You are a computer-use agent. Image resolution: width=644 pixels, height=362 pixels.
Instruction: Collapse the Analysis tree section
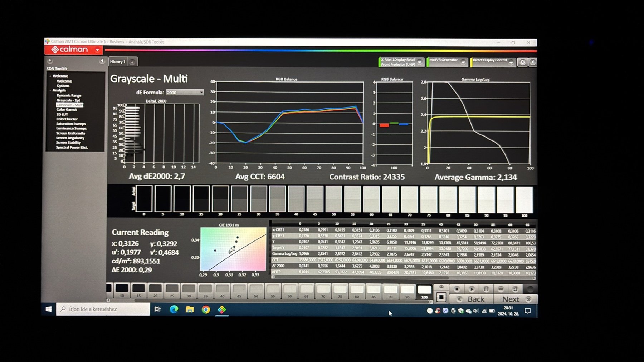[50, 91]
